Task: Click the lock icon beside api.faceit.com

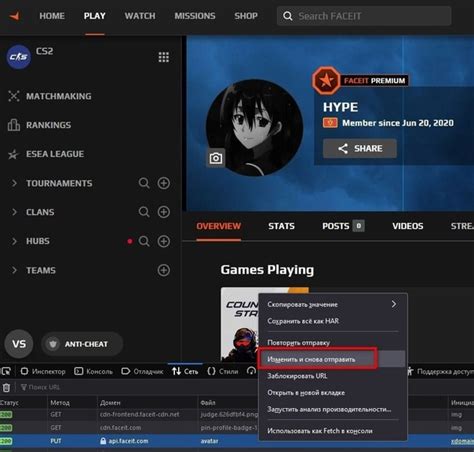Action: (x=103, y=441)
